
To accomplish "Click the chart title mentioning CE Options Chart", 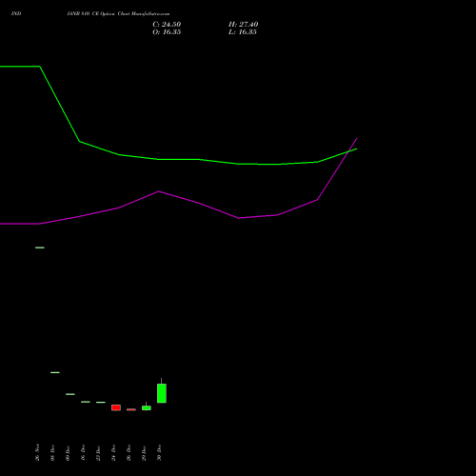I will (118, 14).
